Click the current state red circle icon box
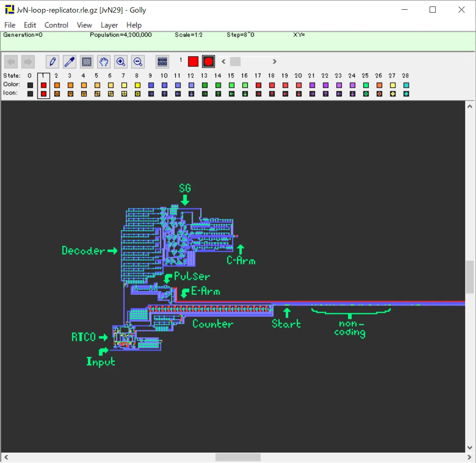Screen dimensions: 476x463 (x=209, y=62)
